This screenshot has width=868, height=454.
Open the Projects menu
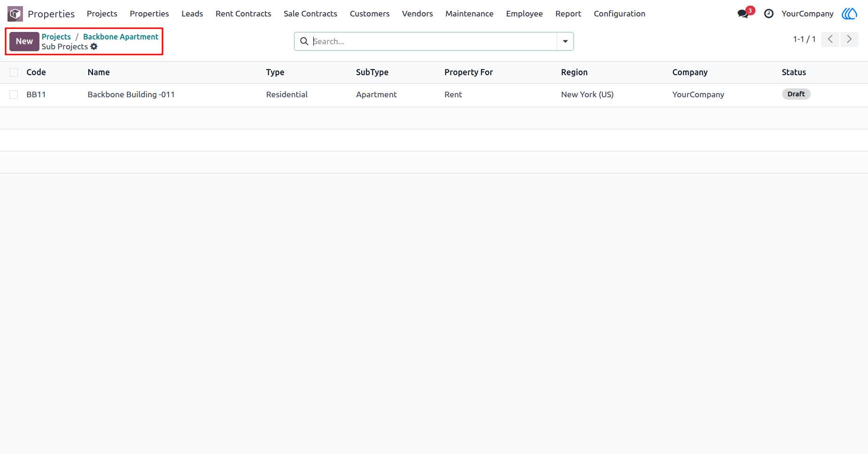tap(102, 14)
